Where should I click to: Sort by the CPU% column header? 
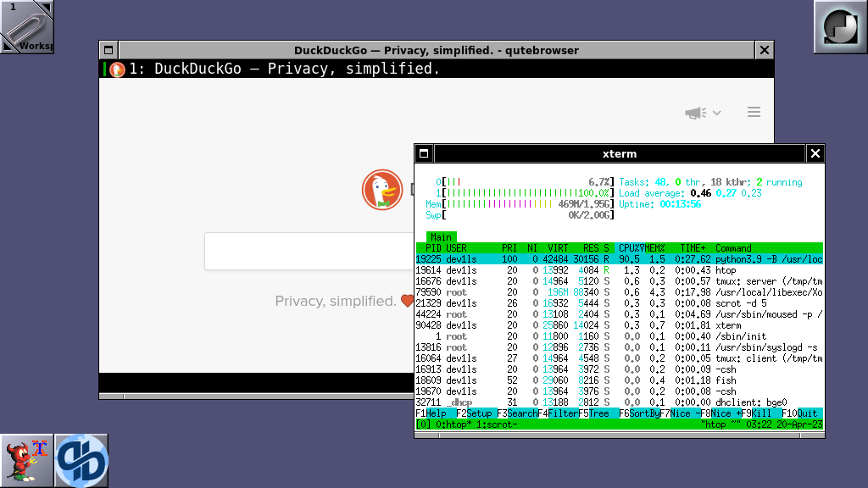click(631, 248)
